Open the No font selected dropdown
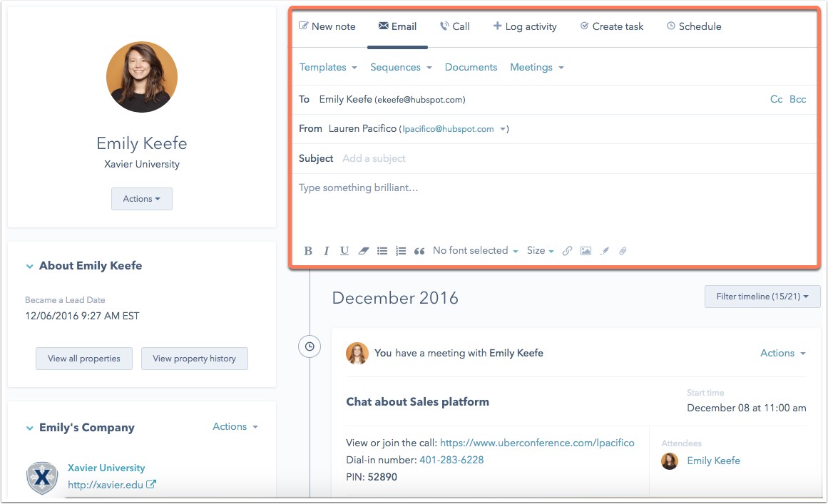Viewport: 828px width, 504px height. coord(476,251)
